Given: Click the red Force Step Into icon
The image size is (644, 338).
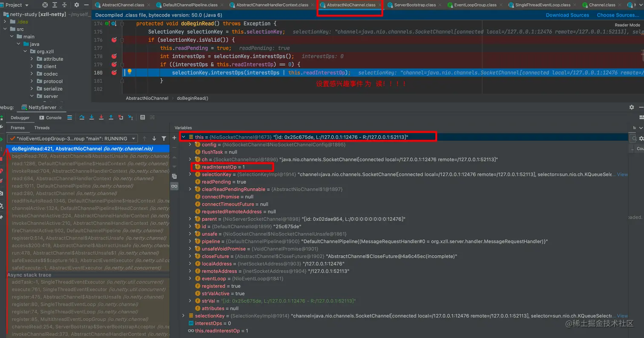Looking at the screenshot, I should 101,117.
